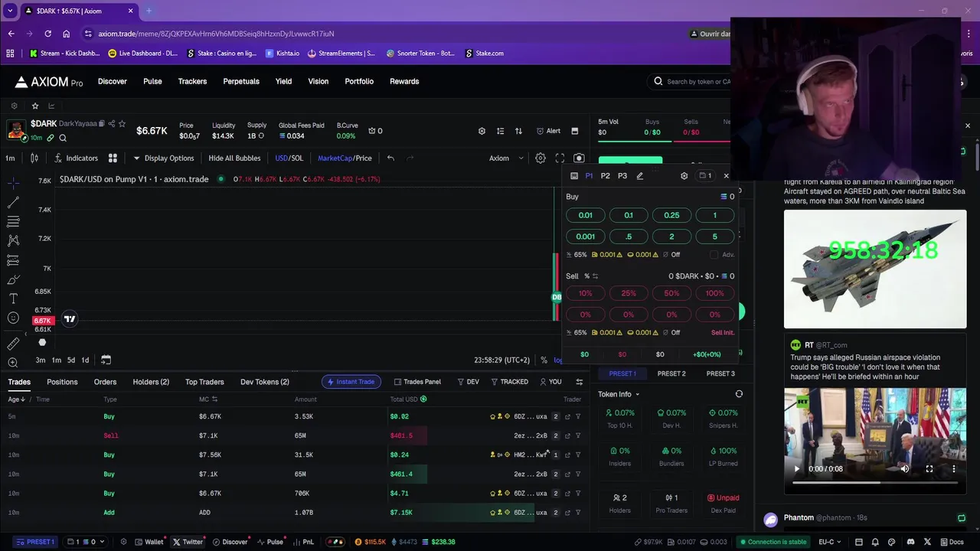Viewport: 980px width, 551px height.
Task: Open the Trackers page
Action: click(192, 81)
